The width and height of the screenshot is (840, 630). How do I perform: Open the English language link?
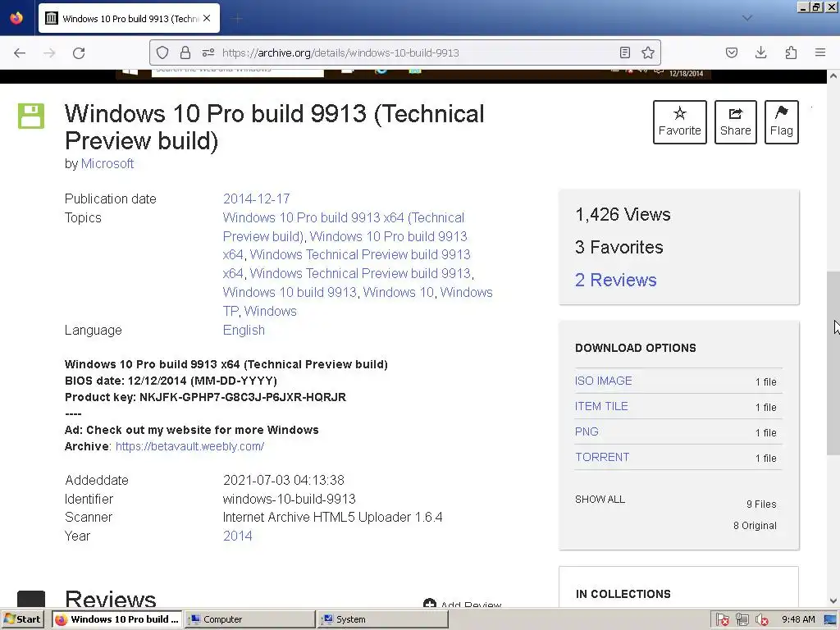click(x=244, y=330)
